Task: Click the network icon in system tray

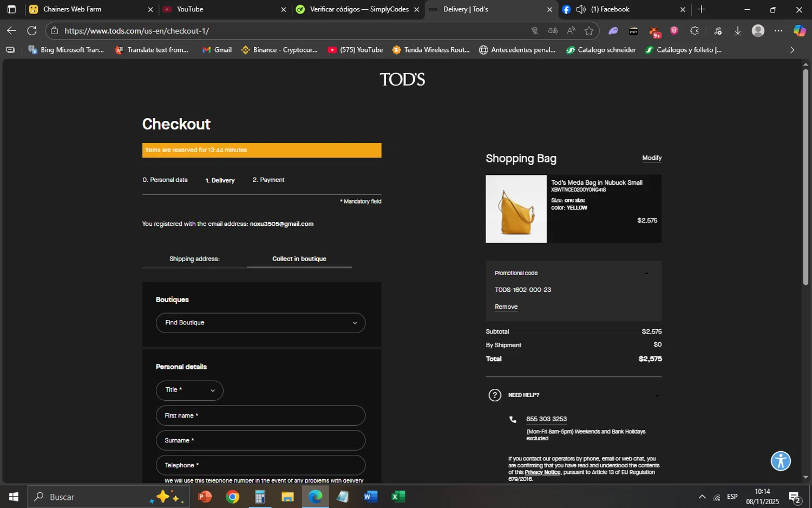Action: pos(717,497)
